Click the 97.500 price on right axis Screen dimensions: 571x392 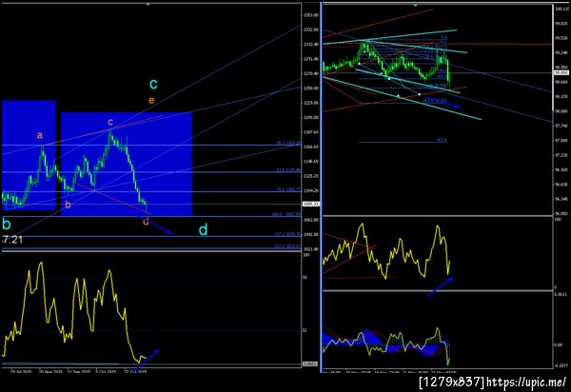point(561,140)
